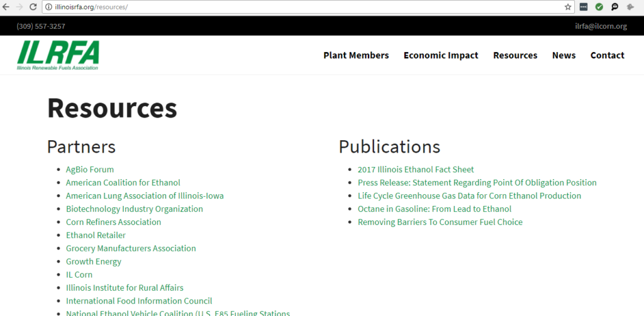Email ilrfa@ilcorn.org link

(601, 26)
